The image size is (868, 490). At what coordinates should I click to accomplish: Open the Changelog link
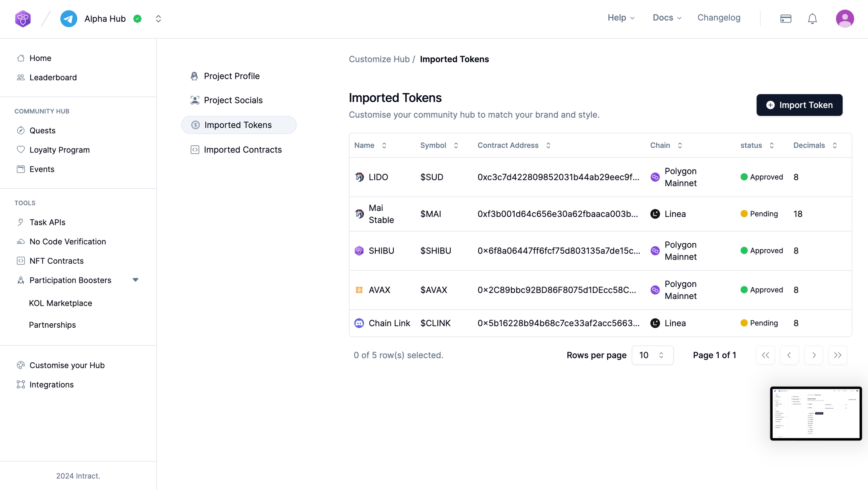[x=718, y=18]
